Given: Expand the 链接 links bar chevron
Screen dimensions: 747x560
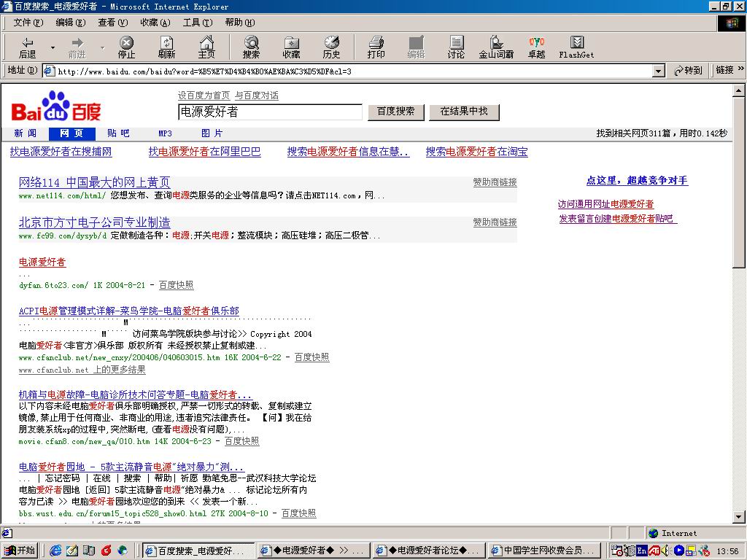Looking at the screenshot, I should point(741,69).
